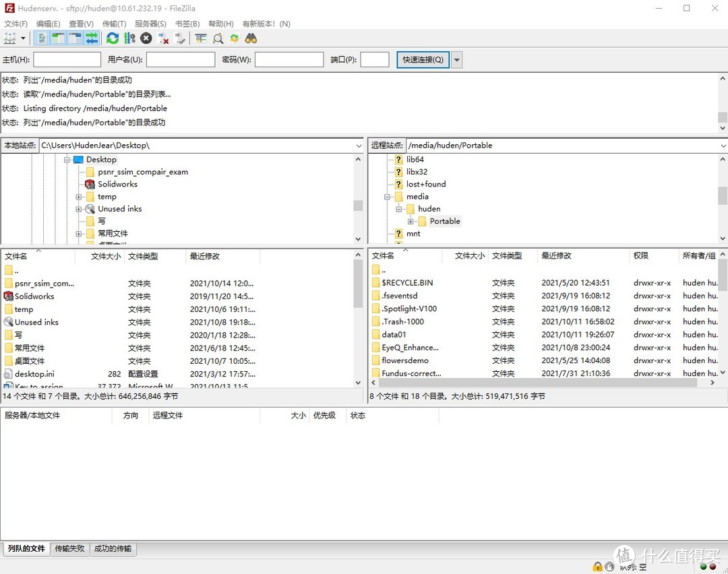Cancel current operation with the X icon
The width and height of the screenshot is (728, 574).
146,38
